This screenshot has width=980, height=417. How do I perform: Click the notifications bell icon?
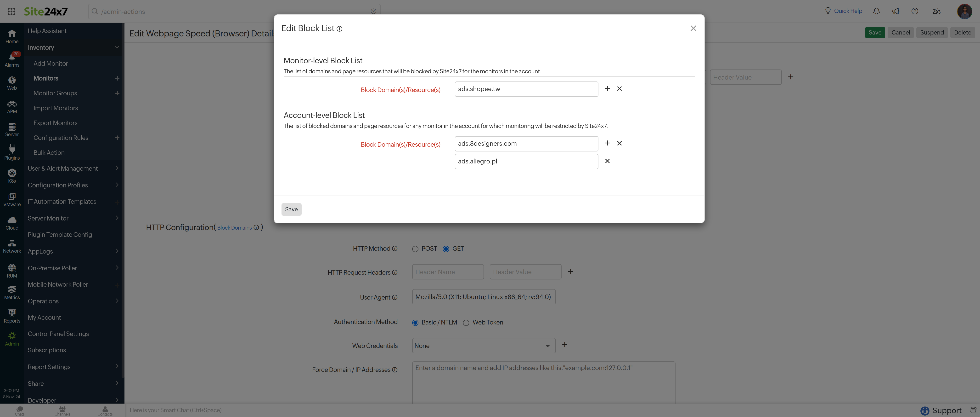click(x=876, y=11)
